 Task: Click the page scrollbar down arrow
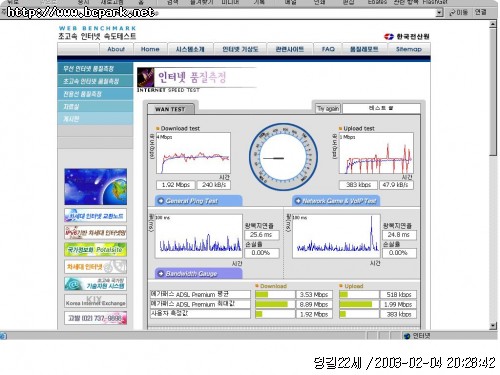tap(493, 326)
